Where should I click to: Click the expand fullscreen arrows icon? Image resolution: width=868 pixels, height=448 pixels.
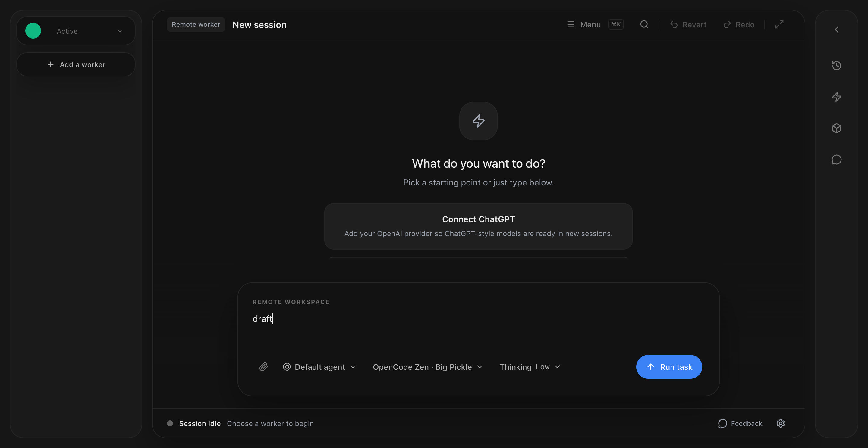779,25
